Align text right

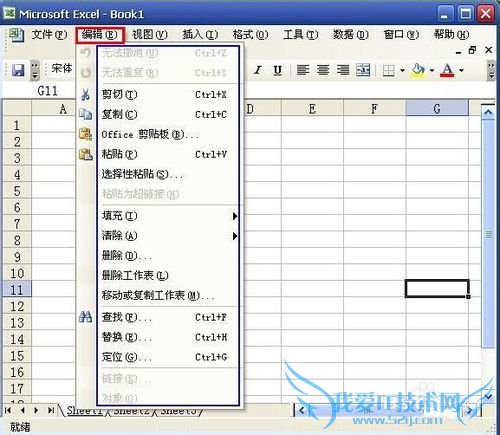pos(343,70)
